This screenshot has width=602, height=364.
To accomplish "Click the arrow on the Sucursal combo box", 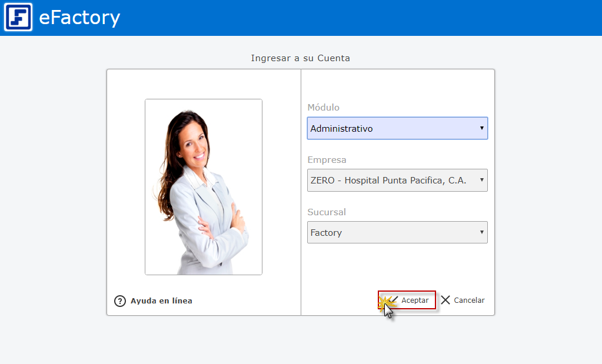I will (481, 232).
